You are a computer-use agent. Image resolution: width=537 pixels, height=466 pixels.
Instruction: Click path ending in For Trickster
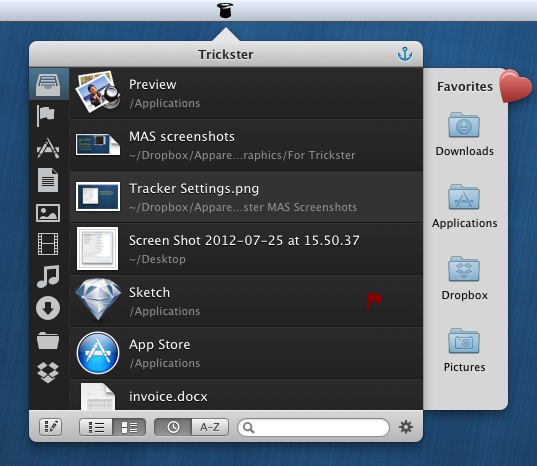coord(242,155)
